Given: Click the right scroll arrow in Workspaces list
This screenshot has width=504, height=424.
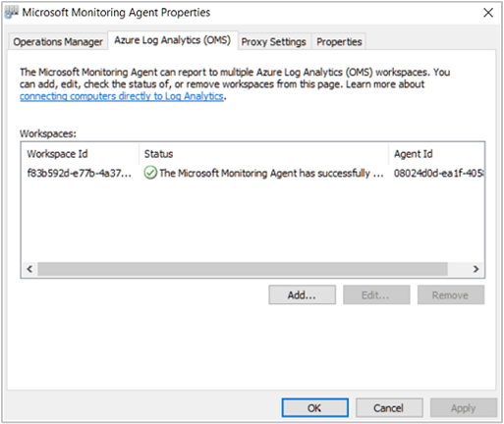Looking at the screenshot, I should pyautogui.click(x=476, y=269).
